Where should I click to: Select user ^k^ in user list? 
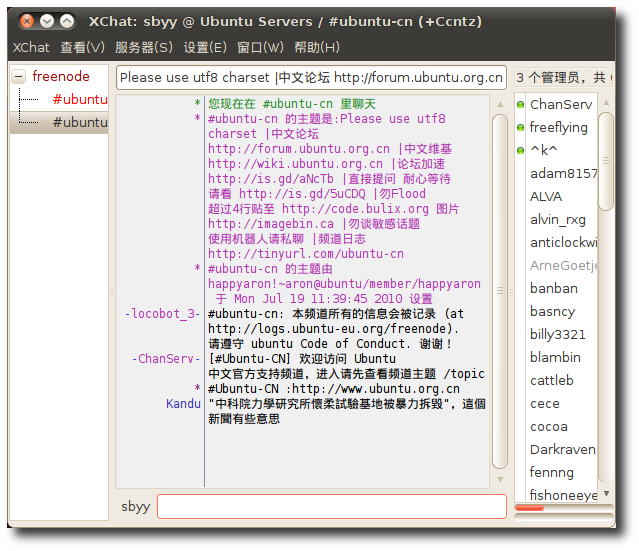[544, 150]
